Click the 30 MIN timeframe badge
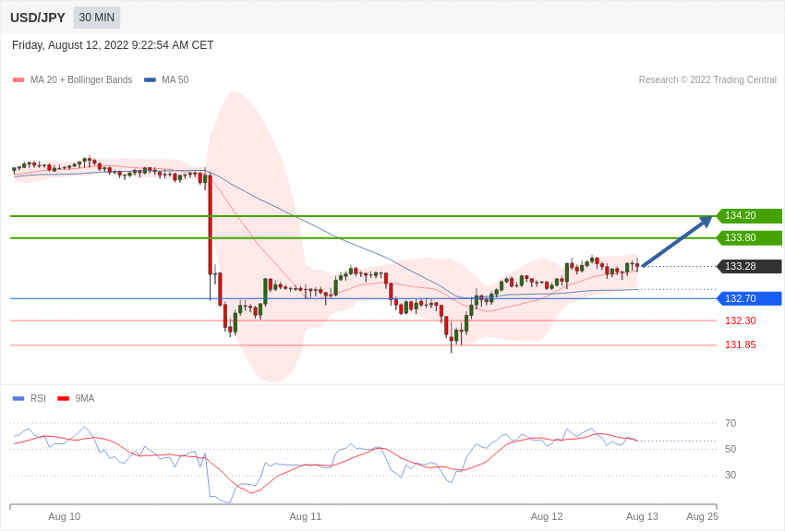Screen dimensions: 785x532 (97, 18)
